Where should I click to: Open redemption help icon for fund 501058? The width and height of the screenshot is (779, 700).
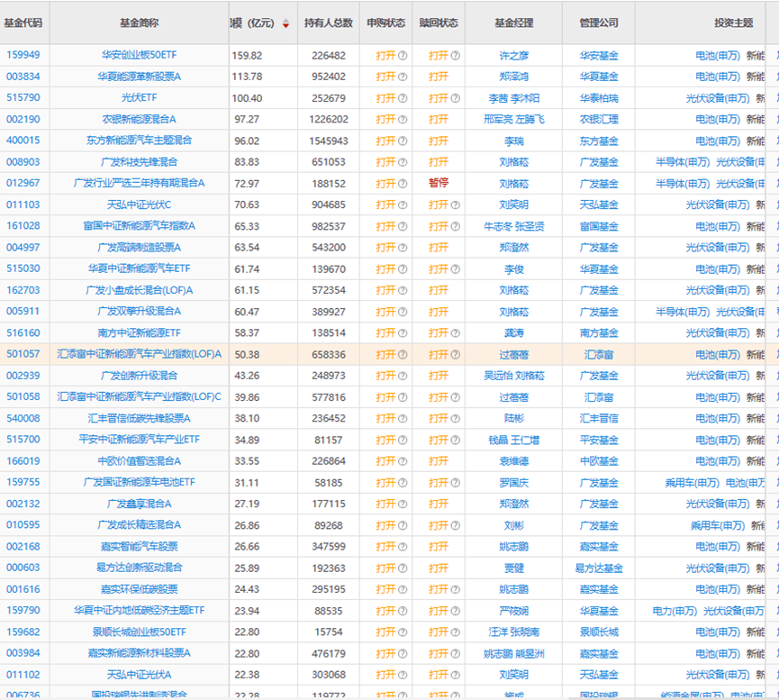456,397
